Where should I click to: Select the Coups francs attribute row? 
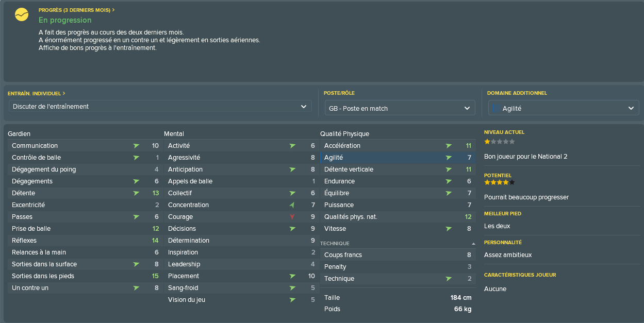(398, 255)
